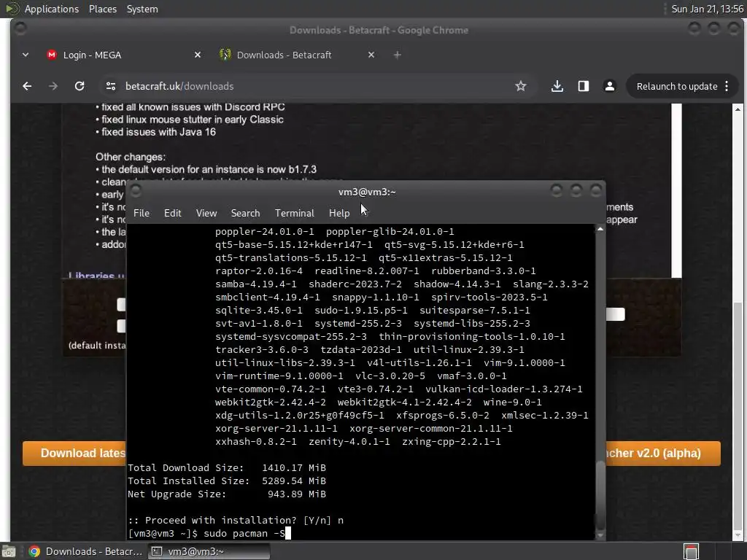
Task: Click the Applications menu logo icon
Action: [x=12, y=9]
